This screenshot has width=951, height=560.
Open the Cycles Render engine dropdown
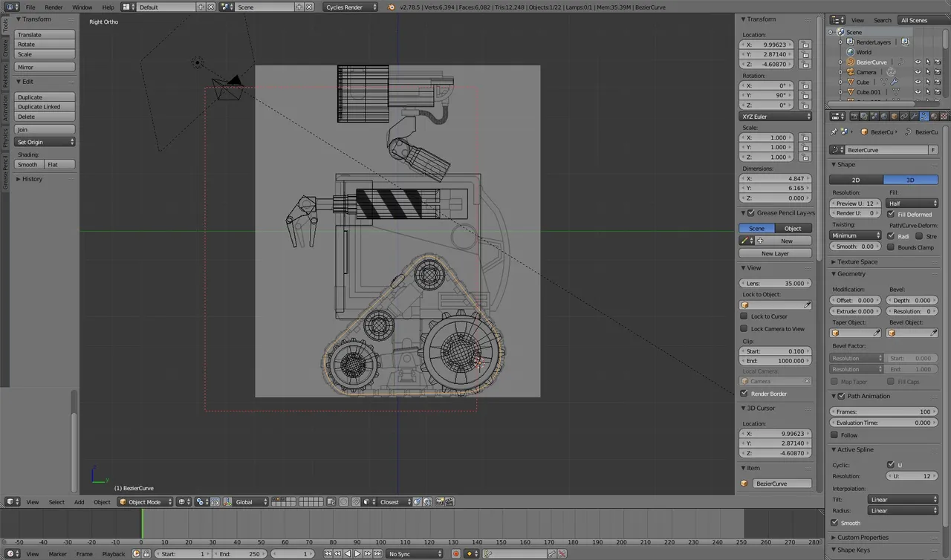pos(351,7)
